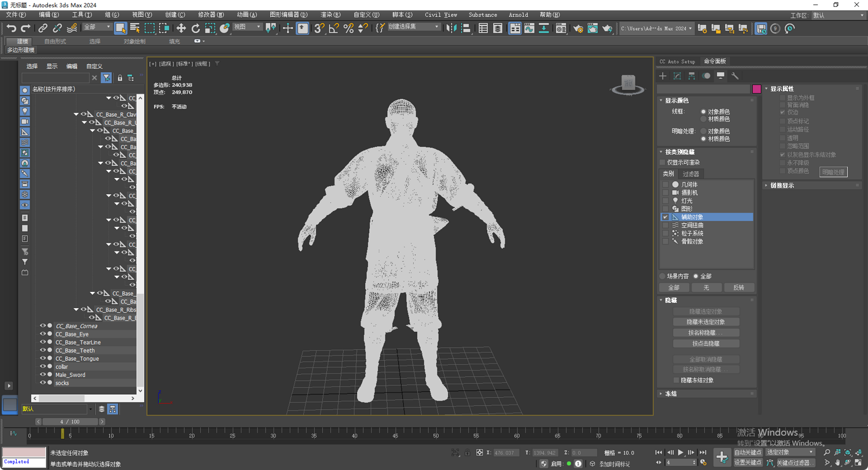Viewport: 868px width, 470px height.
Task: Click the scene explorer filter funnel icon
Action: click(106, 77)
